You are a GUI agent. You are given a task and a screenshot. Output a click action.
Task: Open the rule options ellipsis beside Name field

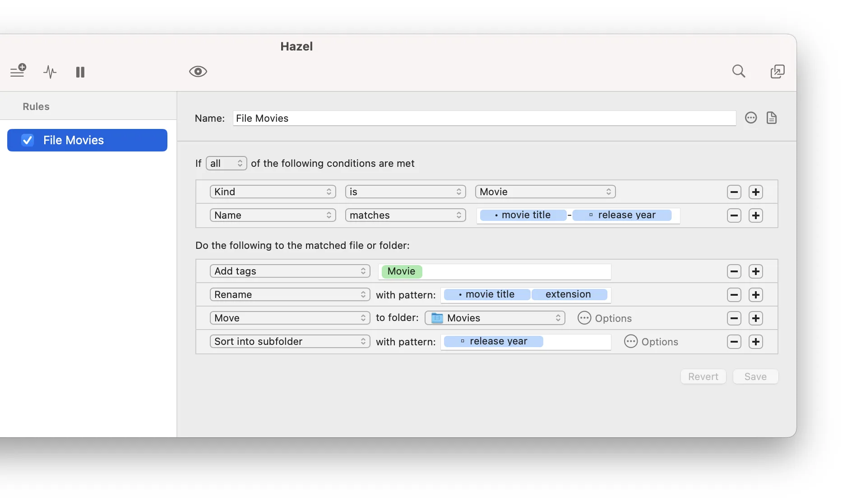(x=750, y=118)
